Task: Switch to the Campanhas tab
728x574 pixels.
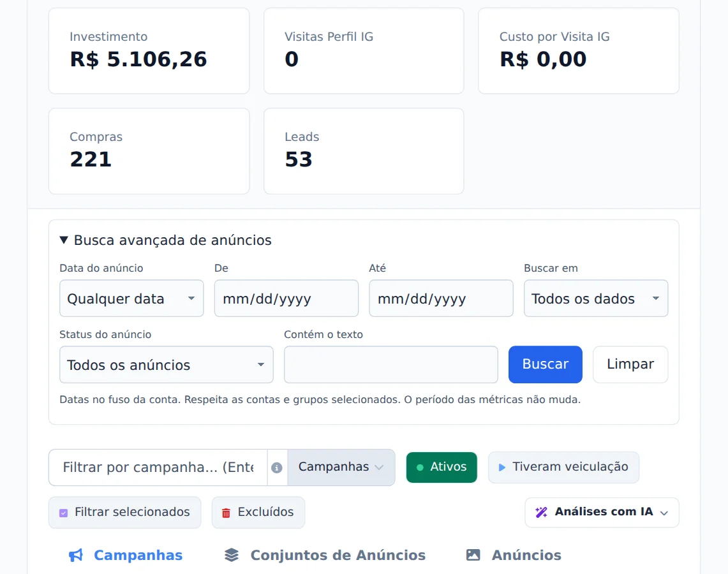Action: pyautogui.click(x=126, y=555)
